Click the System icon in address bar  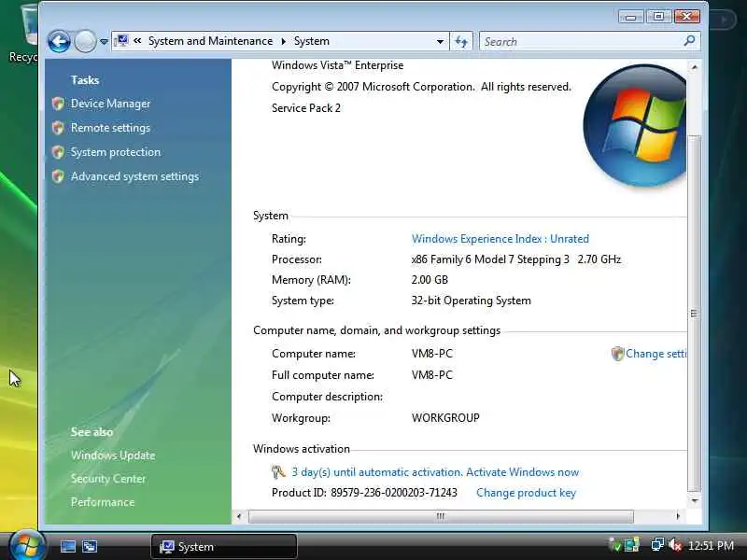(122, 41)
